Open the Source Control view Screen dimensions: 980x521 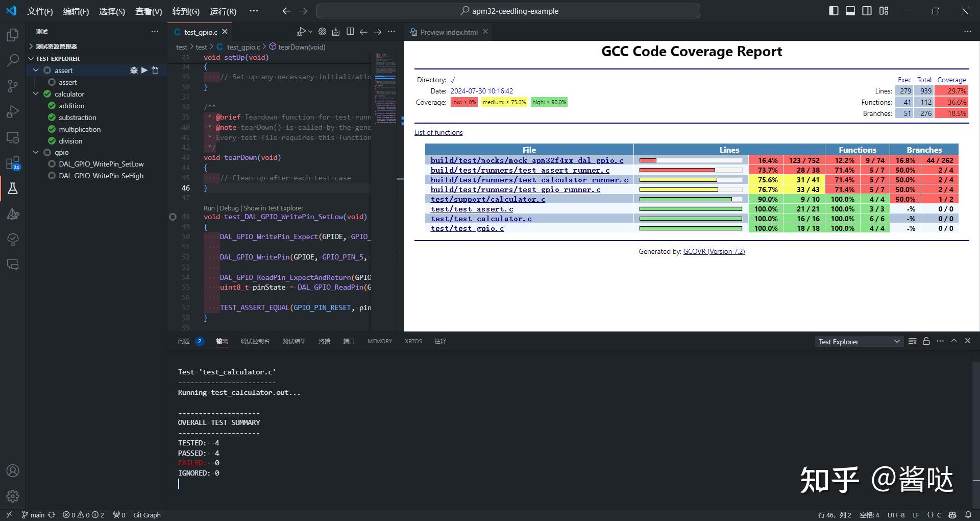tap(13, 86)
